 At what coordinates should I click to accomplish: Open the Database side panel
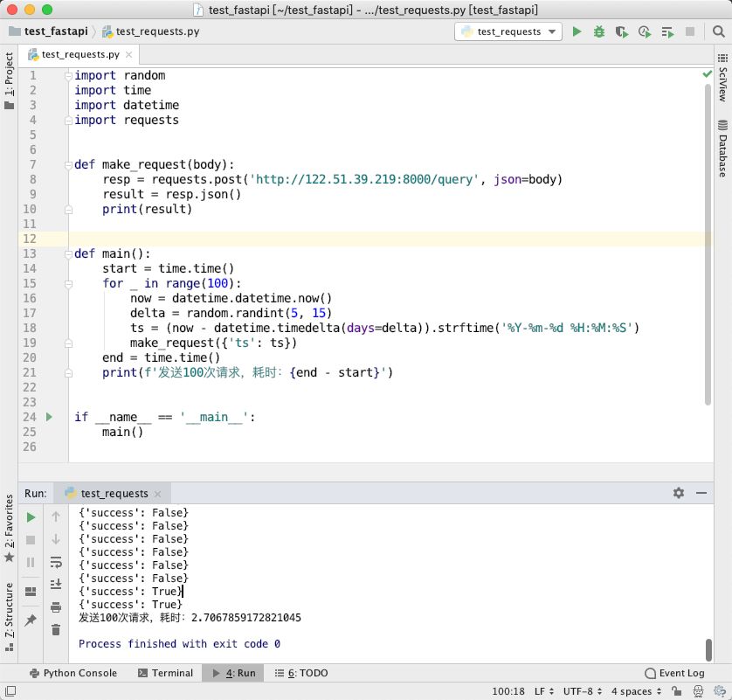click(722, 149)
